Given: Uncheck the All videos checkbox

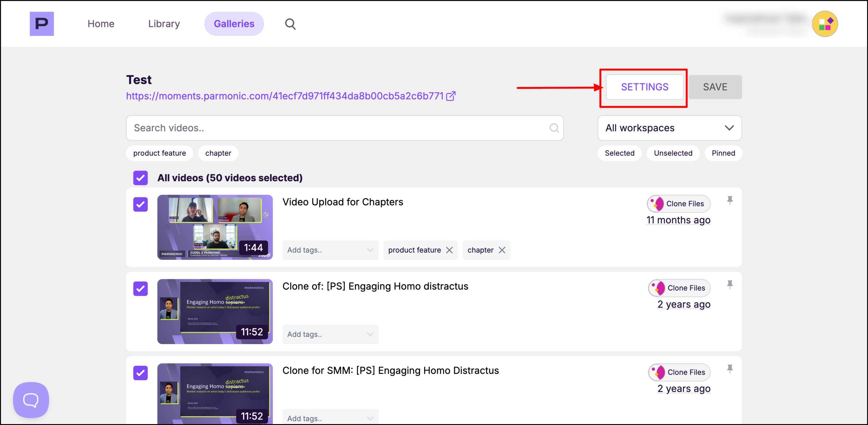Looking at the screenshot, I should click(140, 178).
